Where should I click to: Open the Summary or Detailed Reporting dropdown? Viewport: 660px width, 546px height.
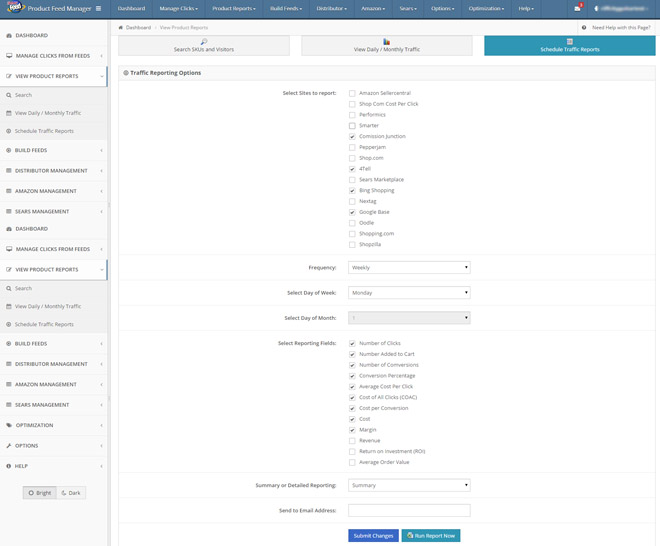[x=409, y=485]
